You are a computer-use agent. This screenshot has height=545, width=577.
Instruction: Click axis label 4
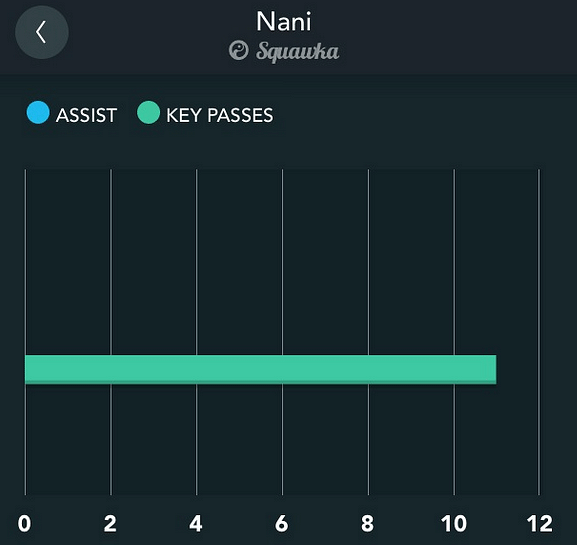tap(196, 523)
